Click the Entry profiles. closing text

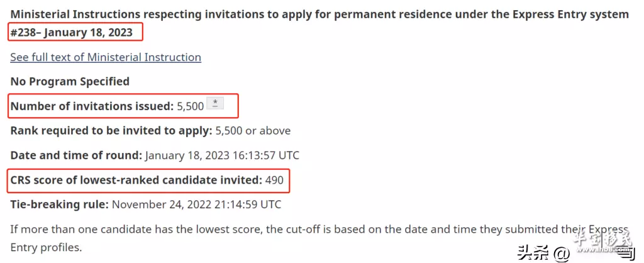pyautogui.click(x=46, y=248)
